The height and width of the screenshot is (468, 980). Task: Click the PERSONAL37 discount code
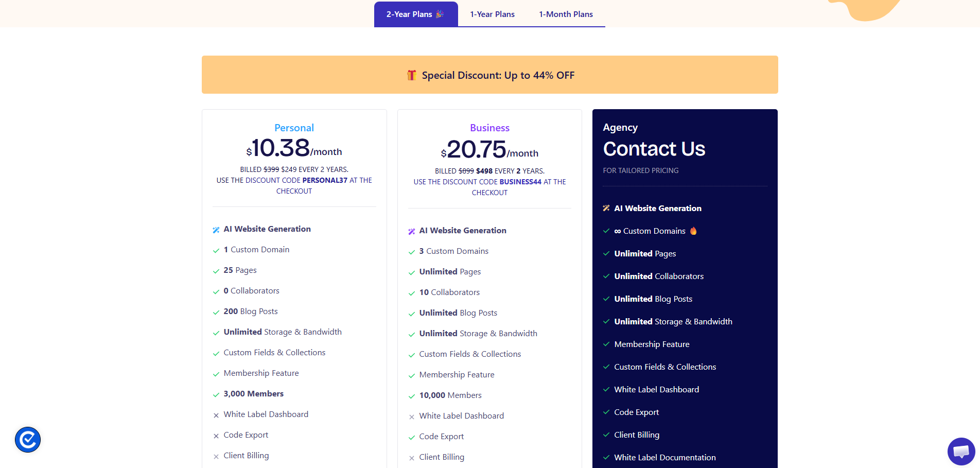click(x=325, y=180)
